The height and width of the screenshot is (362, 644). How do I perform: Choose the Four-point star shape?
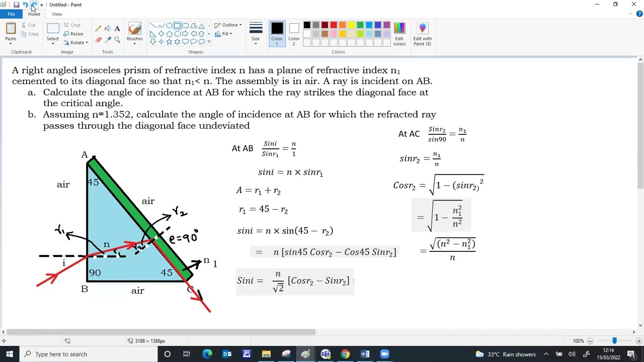(x=161, y=42)
